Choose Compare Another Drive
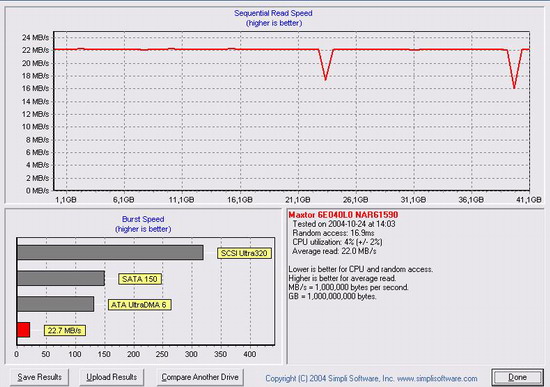This screenshot has width=550, height=387. coord(200,377)
